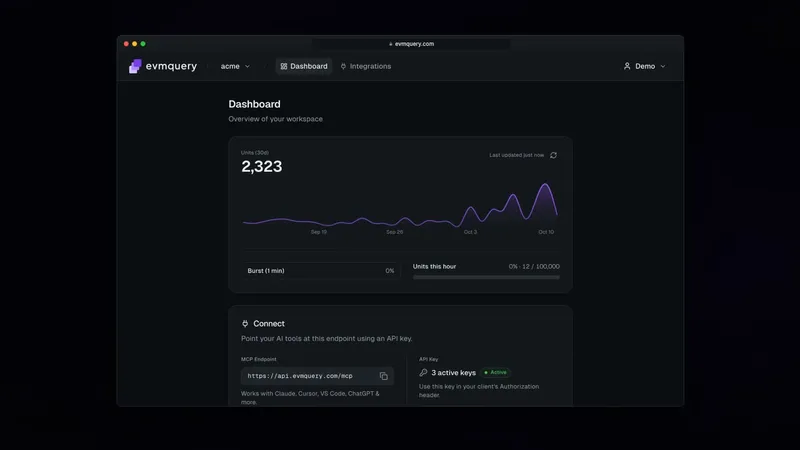800x450 pixels.
Task: Click the Dashboard page heading
Action: click(254, 104)
